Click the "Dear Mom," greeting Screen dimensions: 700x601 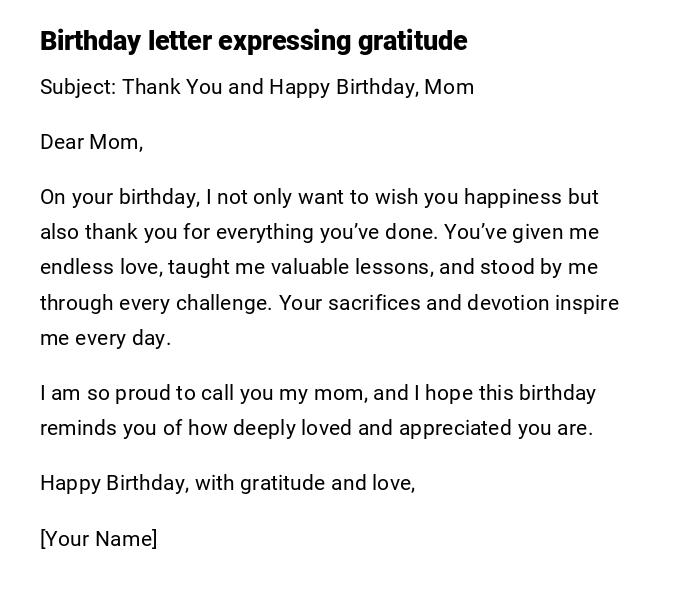(x=92, y=142)
